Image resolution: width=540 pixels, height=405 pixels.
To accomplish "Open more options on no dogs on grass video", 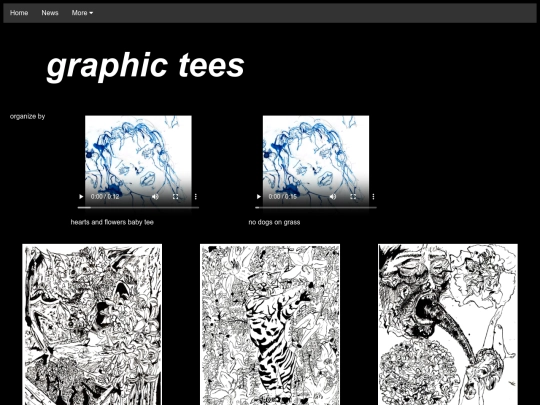I will 373,197.
